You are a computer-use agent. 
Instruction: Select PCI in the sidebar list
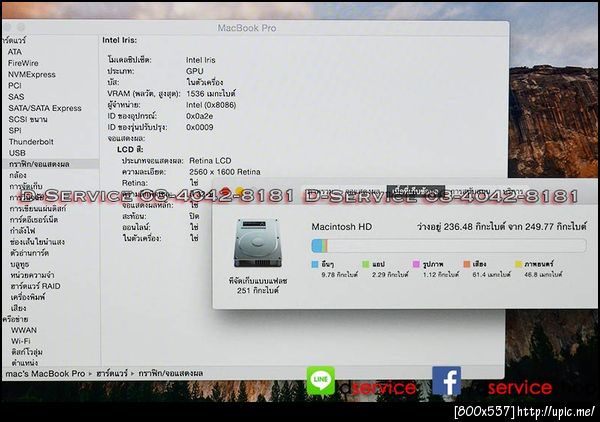[x=15, y=86]
